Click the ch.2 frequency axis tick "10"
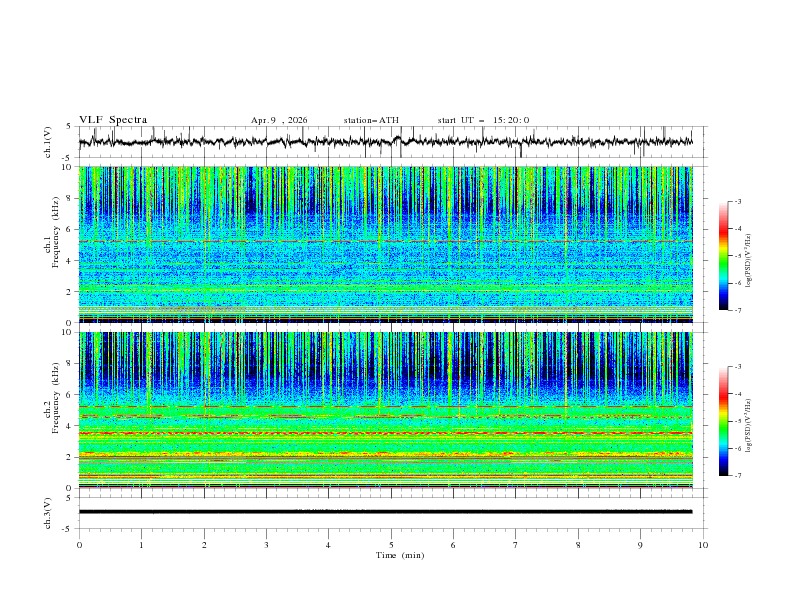This screenshot has height=612, width=792. point(69,332)
